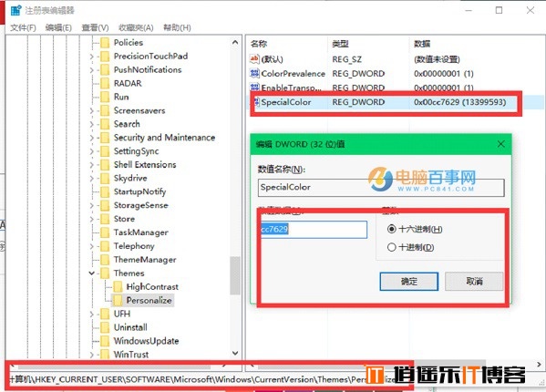
Task: Click the Policies folder icon
Action: tap(105, 43)
